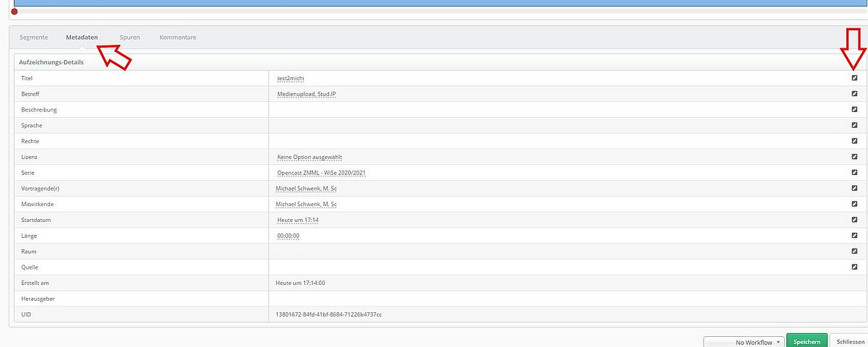Select the Metadaten tab
The width and height of the screenshot is (868, 347).
coord(82,37)
